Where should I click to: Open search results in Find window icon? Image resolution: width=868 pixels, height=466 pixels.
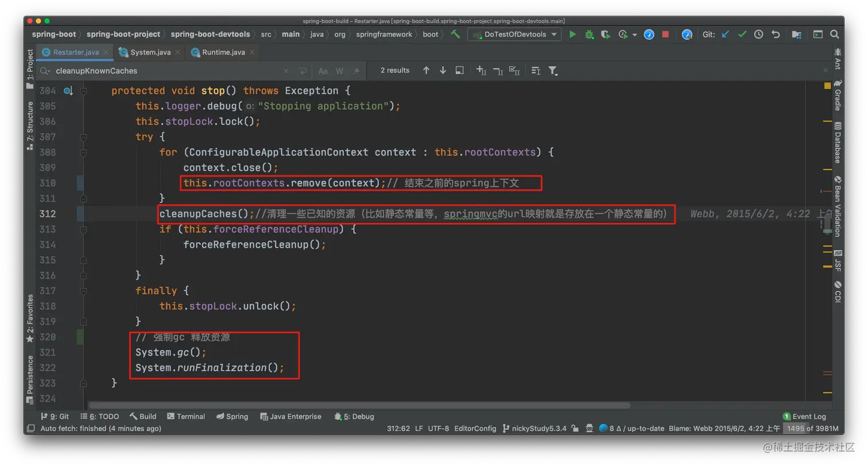459,70
